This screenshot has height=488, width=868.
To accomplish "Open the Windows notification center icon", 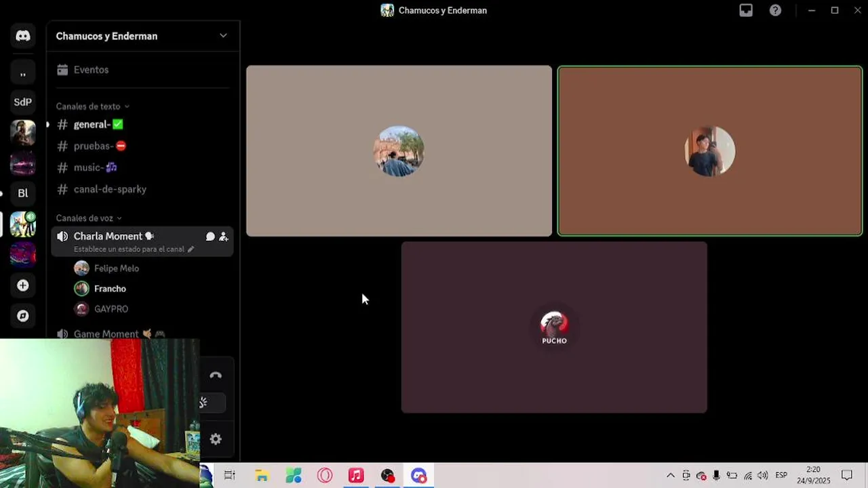I will (847, 476).
